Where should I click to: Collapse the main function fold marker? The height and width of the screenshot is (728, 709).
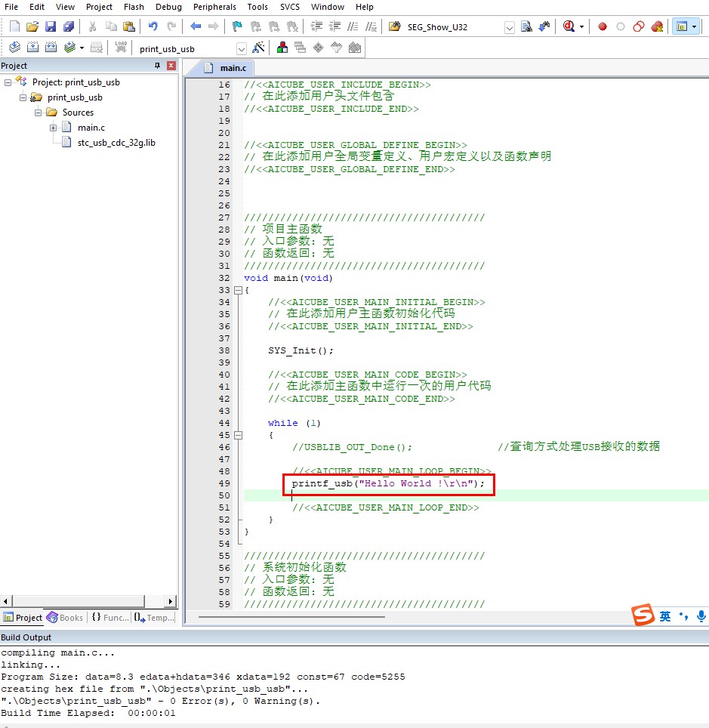coord(238,290)
